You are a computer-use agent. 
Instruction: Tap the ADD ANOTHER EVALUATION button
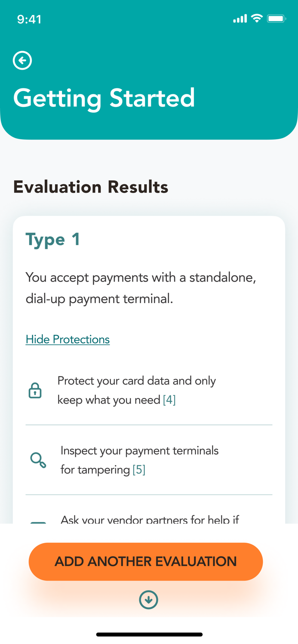tap(146, 561)
